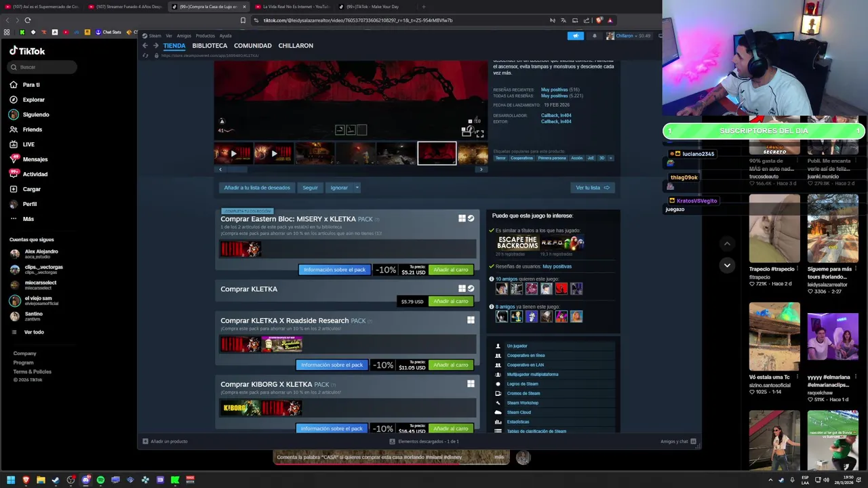Image resolution: width=868 pixels, height=488 pixels.
Task: Open Información sobre el pack for Eastern Bloc
Action: pos(334,270)
